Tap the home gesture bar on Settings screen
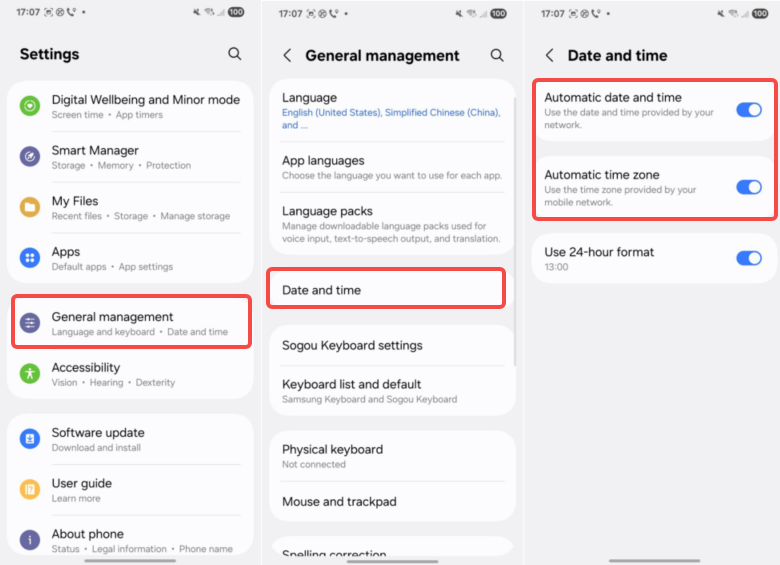 (130, 561)
